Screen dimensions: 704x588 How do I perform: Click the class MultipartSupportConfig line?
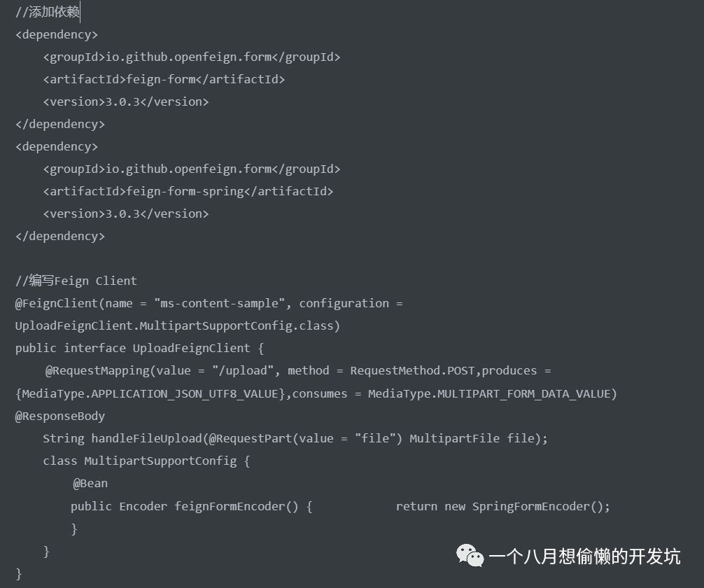[146, 461]
